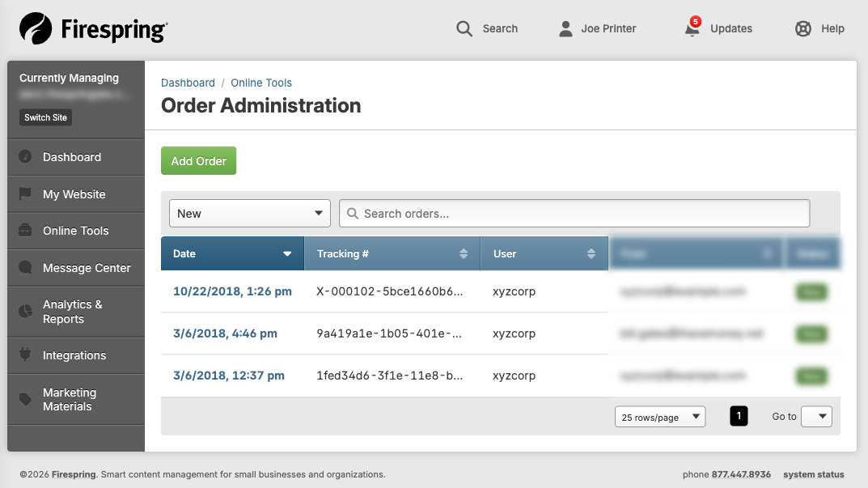Click the green Add Order button

click(199, 160)
